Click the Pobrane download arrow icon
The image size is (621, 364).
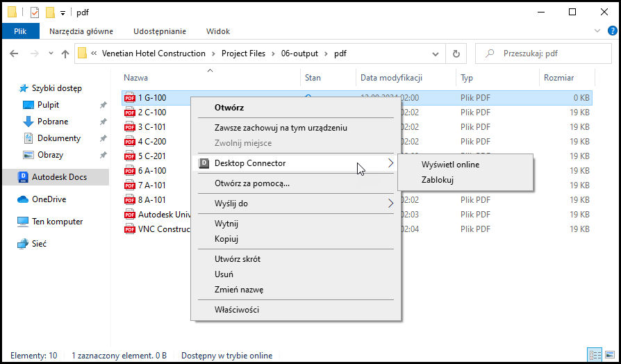coord(28,122)
